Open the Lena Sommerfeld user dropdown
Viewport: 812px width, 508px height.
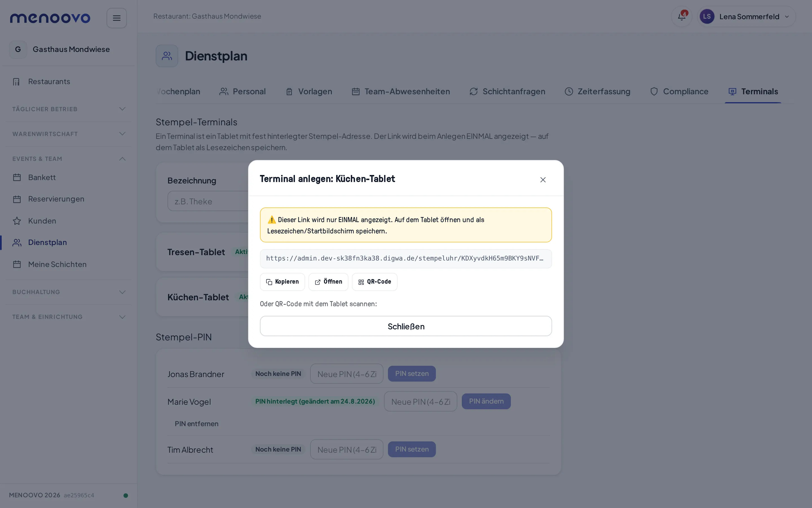(x=746, y=16)
